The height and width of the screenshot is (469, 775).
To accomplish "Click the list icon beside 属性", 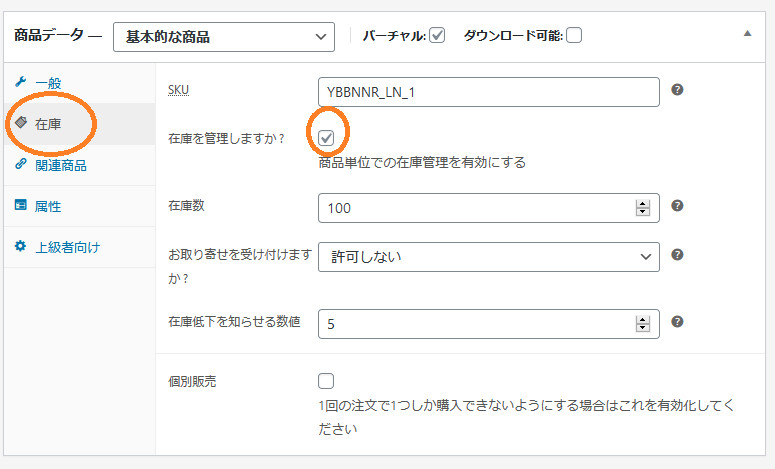I will [20, 205].
